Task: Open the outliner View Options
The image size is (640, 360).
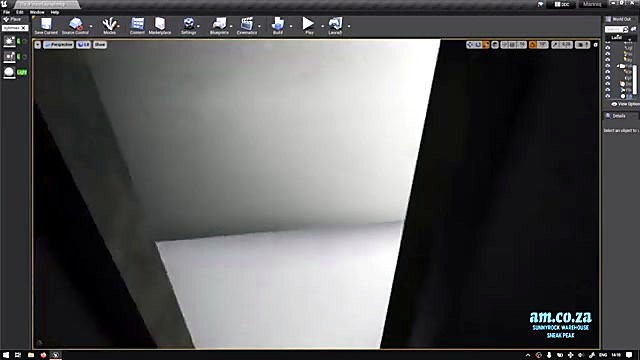Action: coord(626,104)
